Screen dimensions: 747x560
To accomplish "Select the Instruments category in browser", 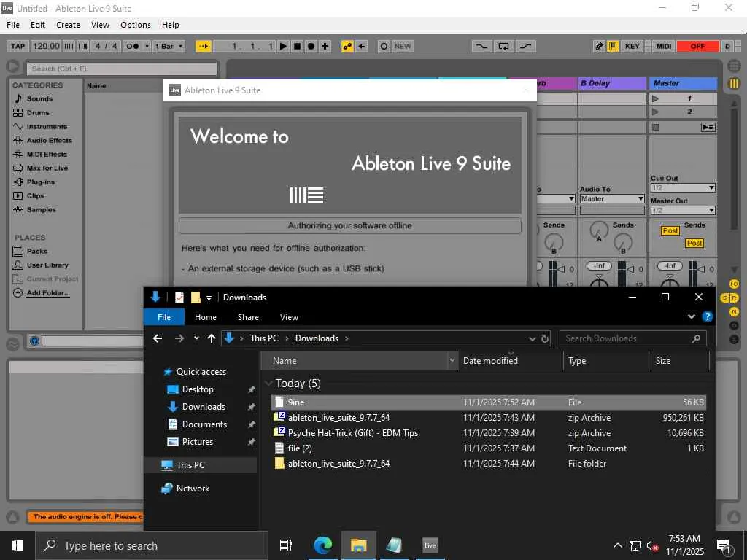I will point(47,126).
